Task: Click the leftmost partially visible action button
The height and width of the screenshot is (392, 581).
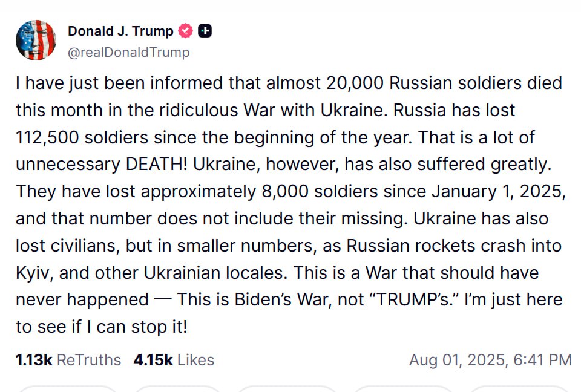Action: tap(67, 388)
